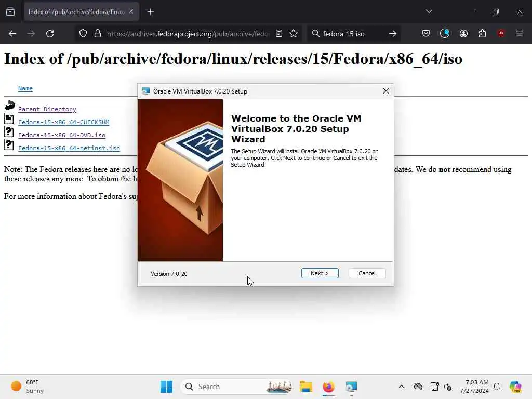Click the CHECKSUM text file icon
The height and width of the screenshot is (399, 532).
point(9,118)
